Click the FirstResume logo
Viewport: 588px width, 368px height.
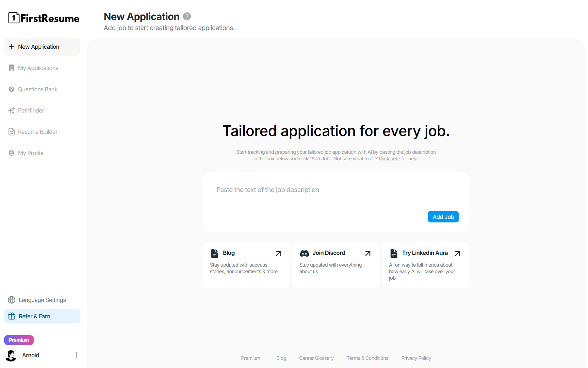(x=44, y=18)
